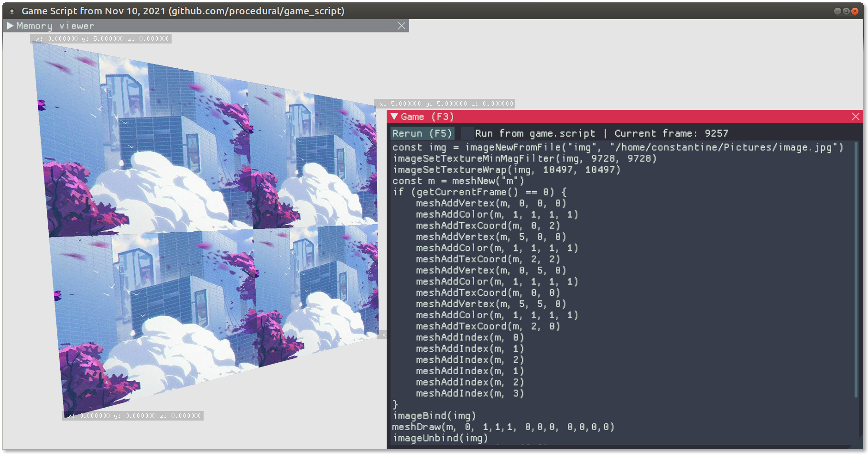Click the meshAddTexCoord(m, 0, 0) line
Screen dimensions: 868x454
tap(488, 292)
